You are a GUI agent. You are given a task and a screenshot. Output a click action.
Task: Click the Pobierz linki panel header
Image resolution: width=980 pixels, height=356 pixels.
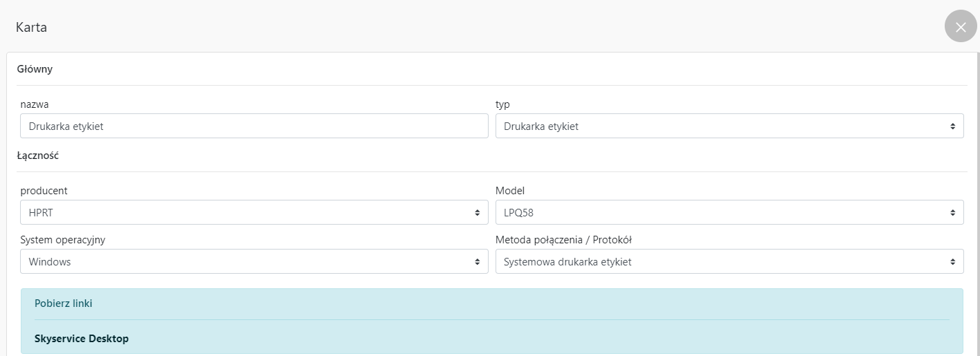coord(64,303)
